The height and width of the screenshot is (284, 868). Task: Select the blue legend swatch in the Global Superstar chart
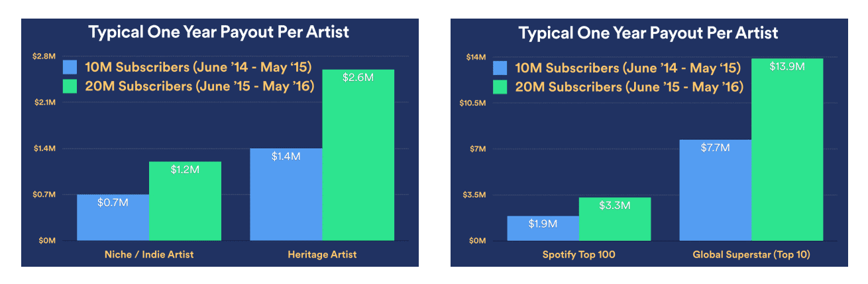click(x=501, y=68)
